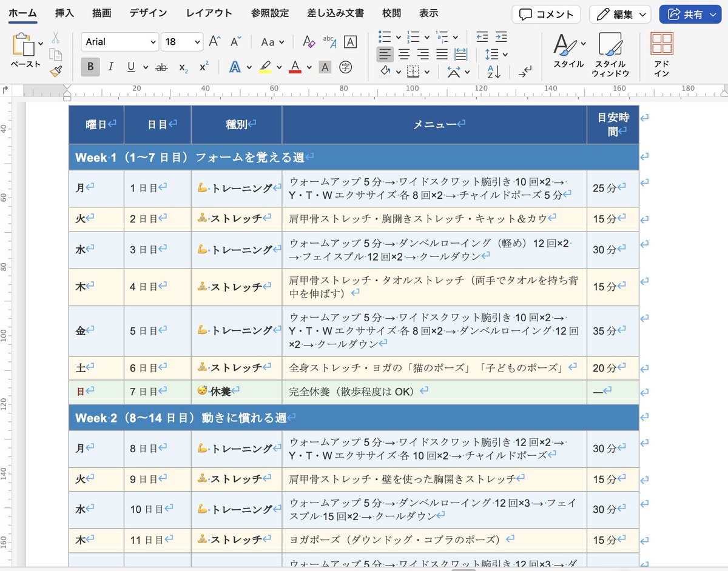Click the increase indent icon

(x=501, y=37)
